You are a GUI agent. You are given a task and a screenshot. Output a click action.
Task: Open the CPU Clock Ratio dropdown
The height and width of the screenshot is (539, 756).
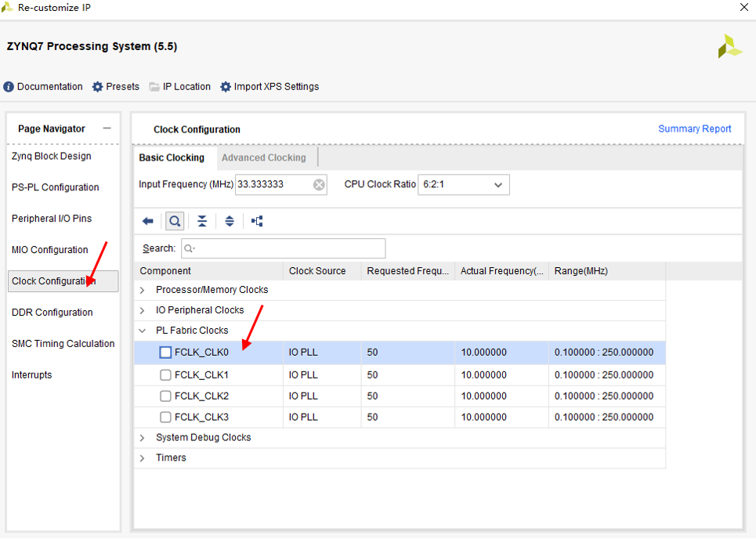(x=463, y=185)
